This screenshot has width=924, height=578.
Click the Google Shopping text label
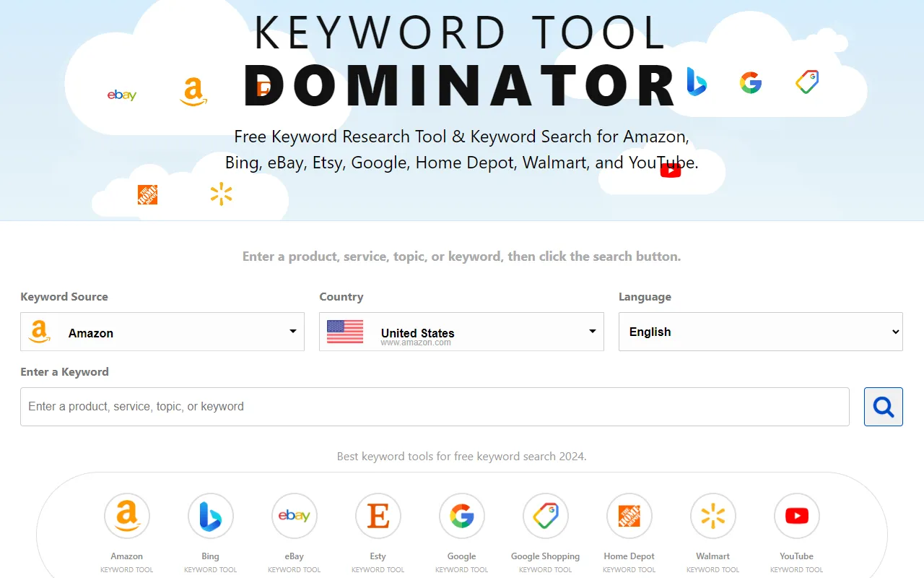click(x=546, y=556)
